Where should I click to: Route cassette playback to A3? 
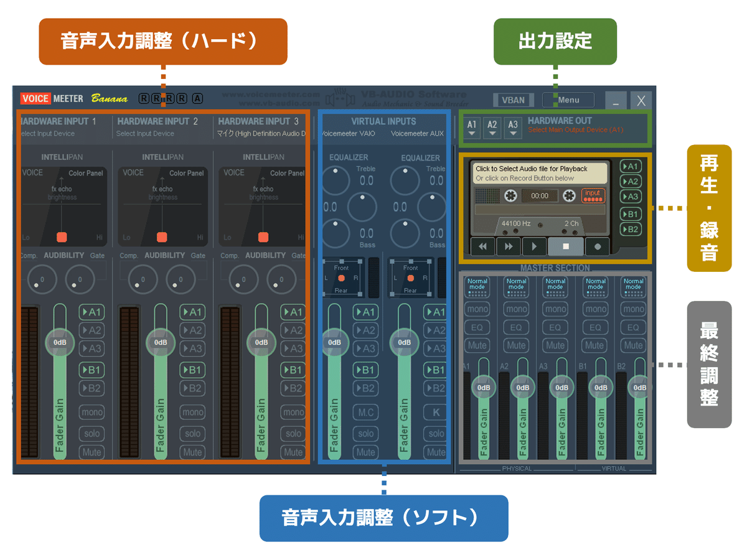631,196
